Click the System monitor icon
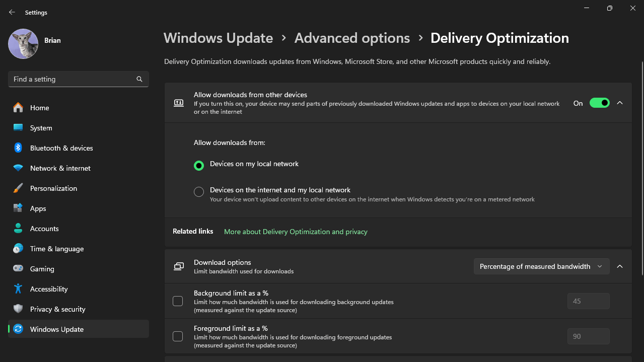Screen dimensions: 644x362 tap(18, 128)
